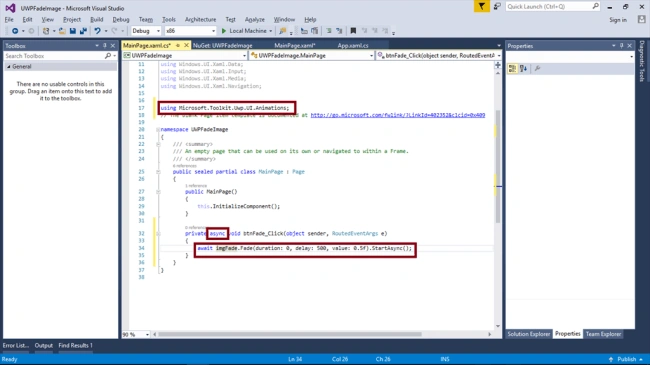The image size is (650, 365).
Task: Open the File menu
Action: [x=9, y=19]
